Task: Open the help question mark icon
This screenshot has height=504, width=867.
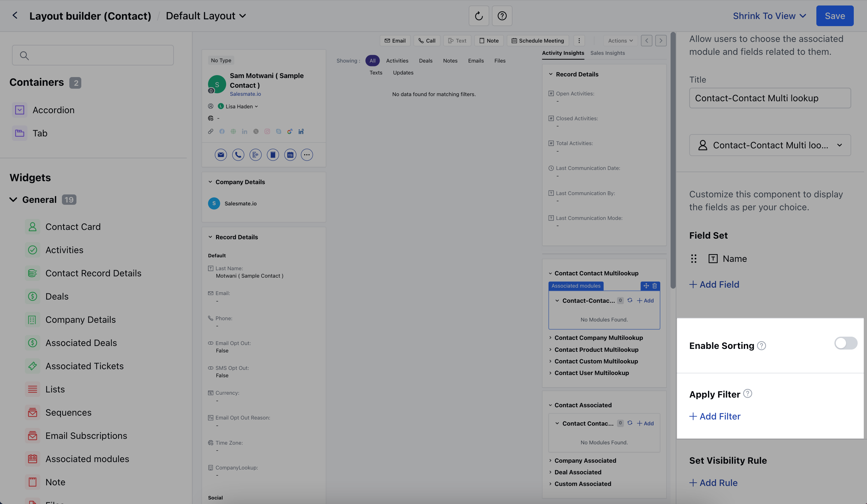Action: [x=502, y=16]
